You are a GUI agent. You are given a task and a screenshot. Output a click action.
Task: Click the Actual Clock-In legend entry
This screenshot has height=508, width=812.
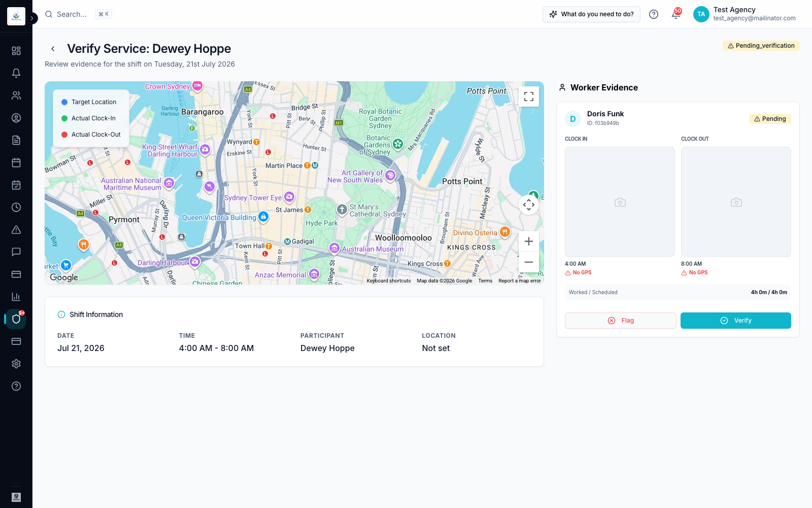[x=88, y=118]
